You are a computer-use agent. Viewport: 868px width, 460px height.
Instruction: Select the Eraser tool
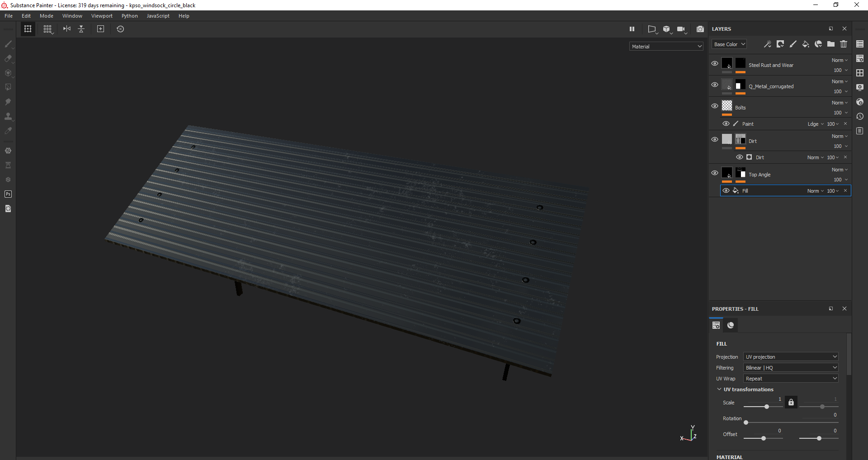(8, 59)
